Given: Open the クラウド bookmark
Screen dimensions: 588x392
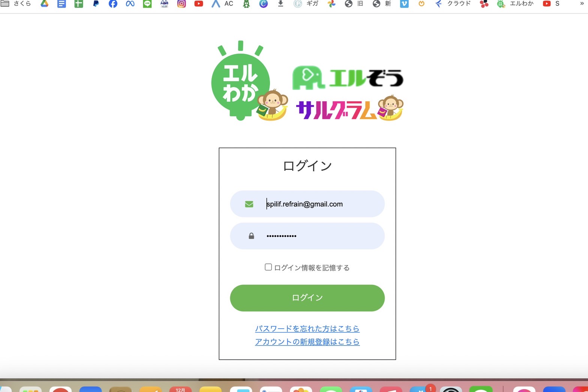Looking at the screenshot, I should pyautogui.click(x=453, y=4).
